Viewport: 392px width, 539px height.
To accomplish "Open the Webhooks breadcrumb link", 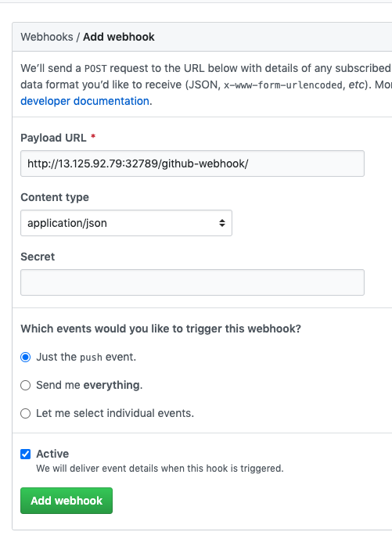I will tap(47, 37).
